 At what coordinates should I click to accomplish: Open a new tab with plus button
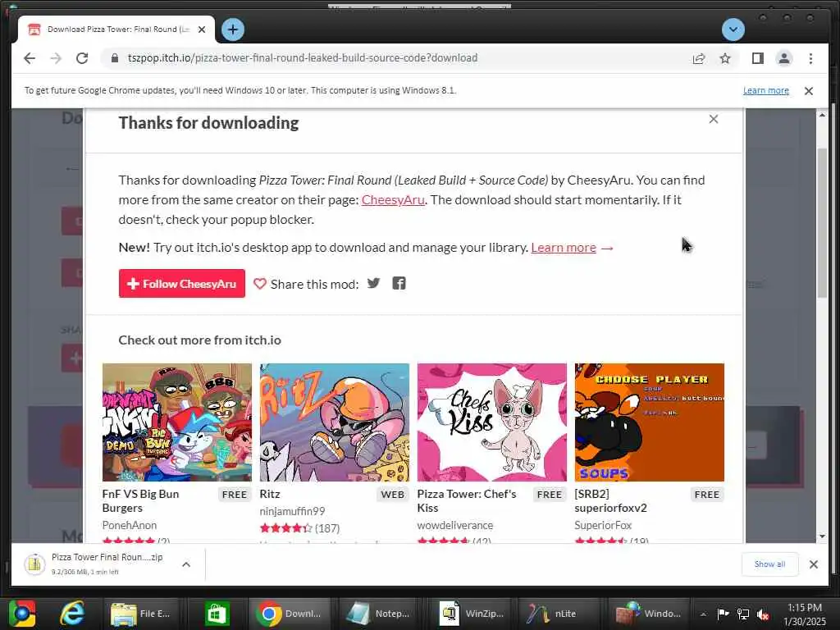click(232, 30)
